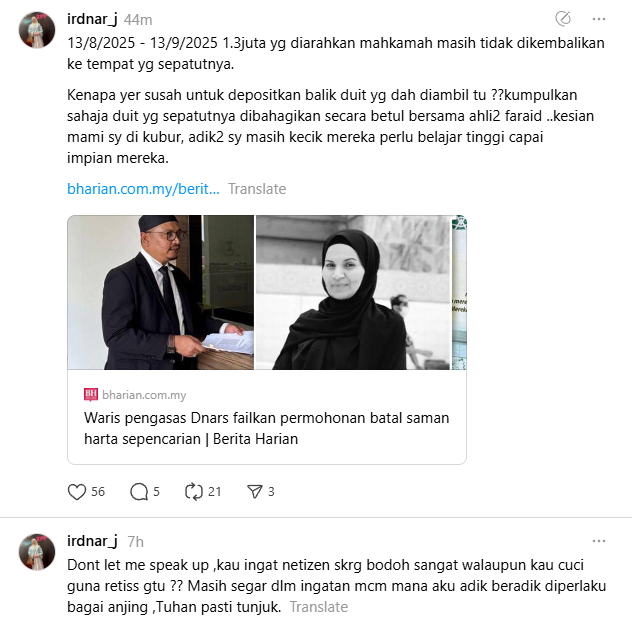Open the black-and-white photo of woman in hijab
Viewport: 632px width, 624px height.
353,292
